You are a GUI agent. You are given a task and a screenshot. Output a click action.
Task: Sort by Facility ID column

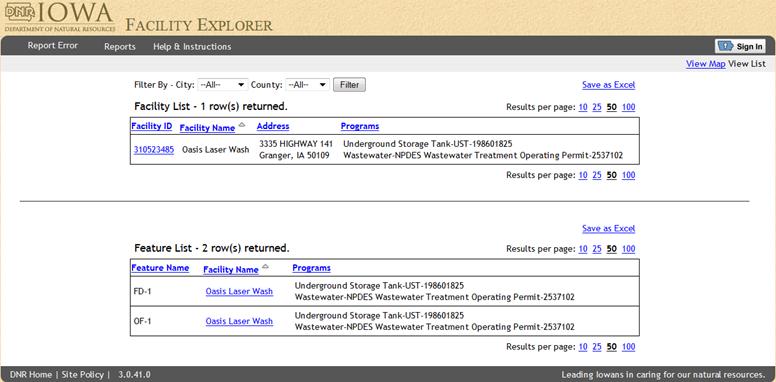pos(152,126)
